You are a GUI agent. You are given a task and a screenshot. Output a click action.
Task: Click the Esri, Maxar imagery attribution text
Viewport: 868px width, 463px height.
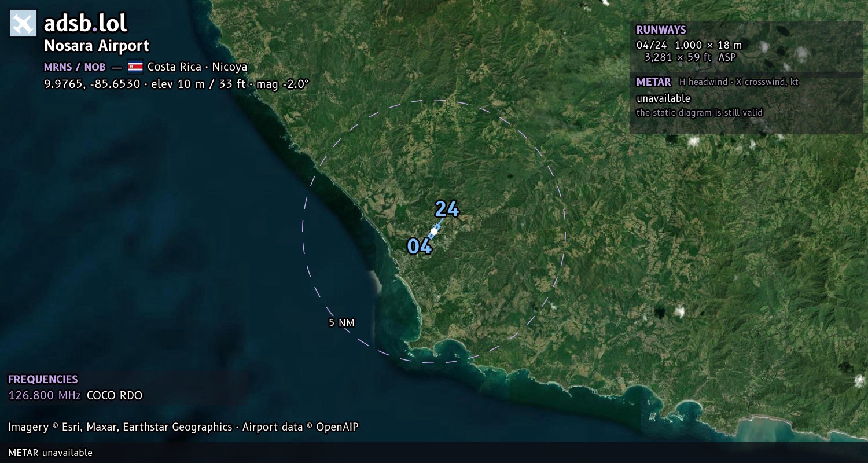coord(183,427)
